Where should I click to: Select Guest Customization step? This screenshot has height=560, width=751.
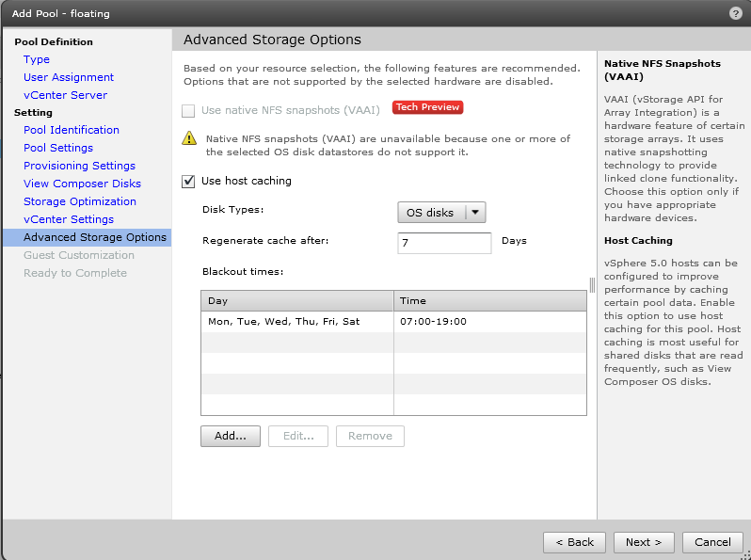79,255
